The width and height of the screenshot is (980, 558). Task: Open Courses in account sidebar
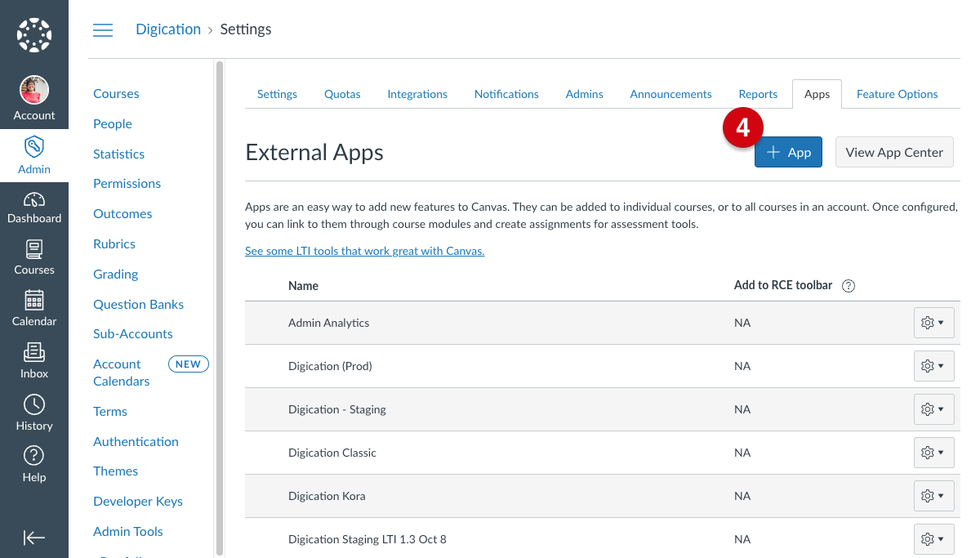click(x=116, y=93)
